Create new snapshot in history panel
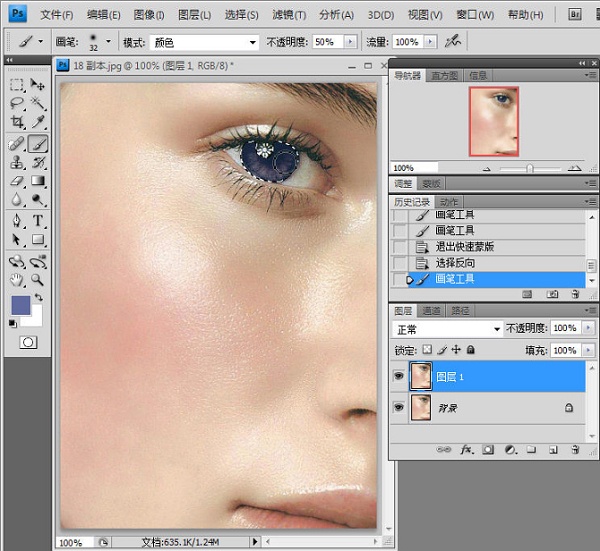This screenshot has height=551, width=600. [552, 294]
